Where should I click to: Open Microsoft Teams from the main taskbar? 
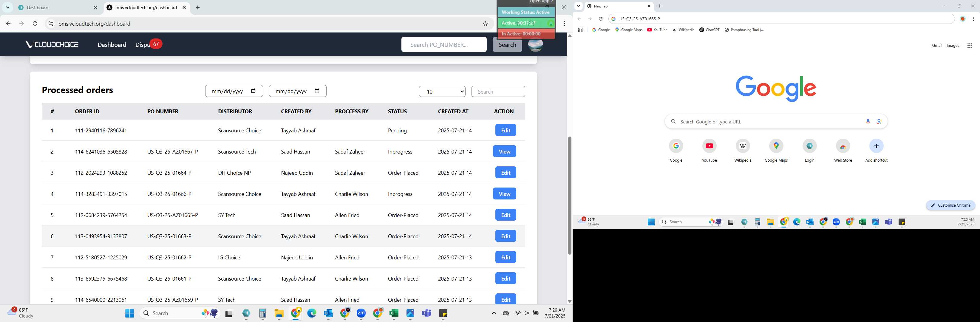pyautogui.click(x=426, y=313)
